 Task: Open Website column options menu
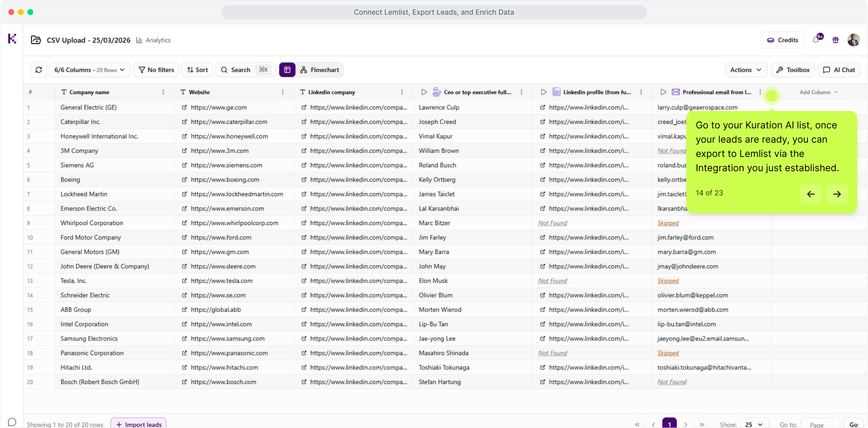coord(283,92)
